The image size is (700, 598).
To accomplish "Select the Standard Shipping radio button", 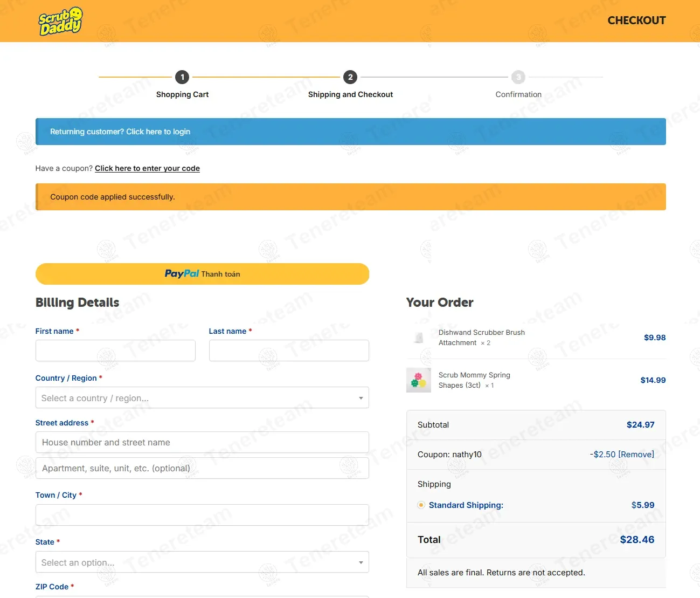I will click(x=421, y=505).
